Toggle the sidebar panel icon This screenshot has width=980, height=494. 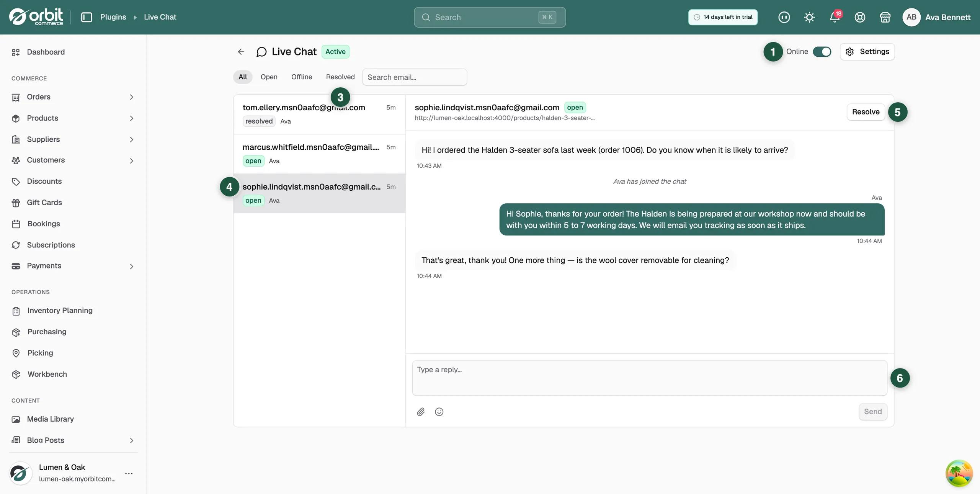pyautogui.click(x=87, y=17)
